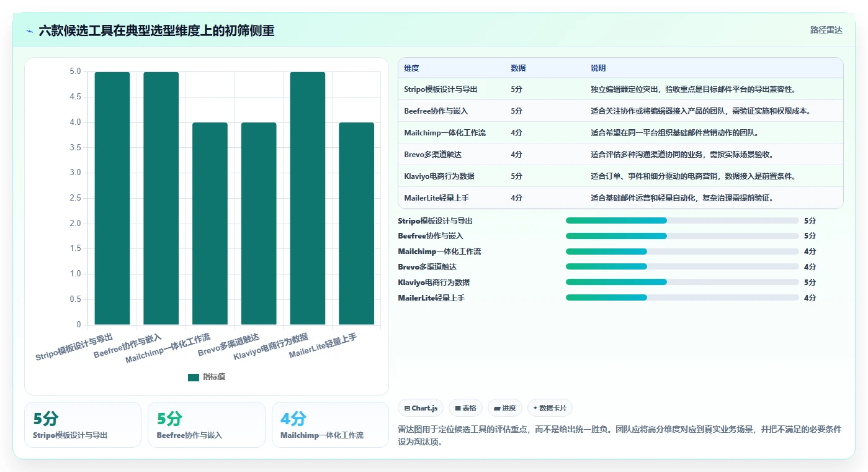The image size is (868, 472).
Task: Select the Chart.js tag
Action: pyautogui.click(x=421, y=408)
